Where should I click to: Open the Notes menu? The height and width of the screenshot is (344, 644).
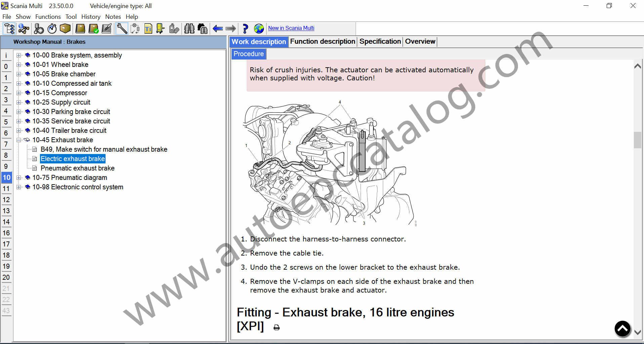(113, 17)
